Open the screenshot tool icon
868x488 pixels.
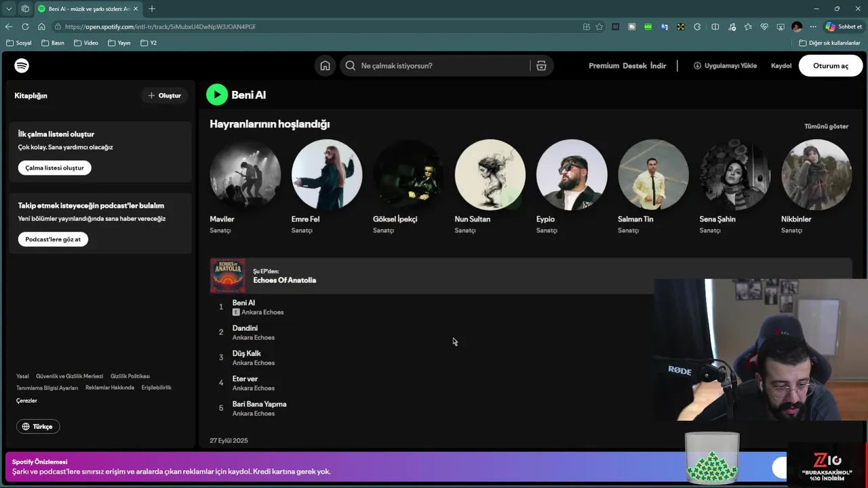pyautogui.click(x=781, y=26)
